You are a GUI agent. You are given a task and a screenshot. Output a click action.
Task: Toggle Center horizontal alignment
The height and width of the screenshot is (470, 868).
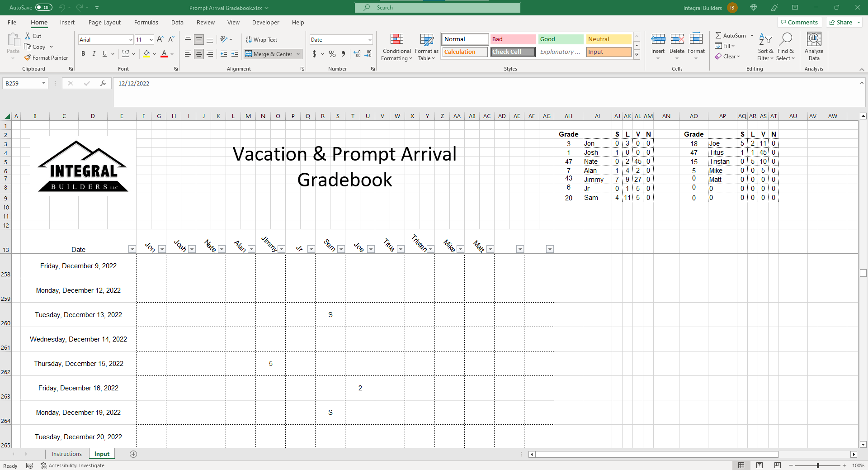199,54
